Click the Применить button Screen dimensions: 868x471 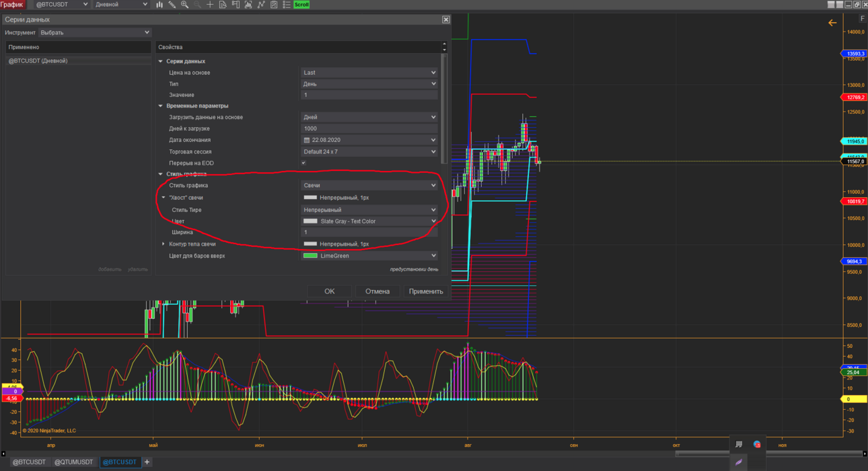426,291
